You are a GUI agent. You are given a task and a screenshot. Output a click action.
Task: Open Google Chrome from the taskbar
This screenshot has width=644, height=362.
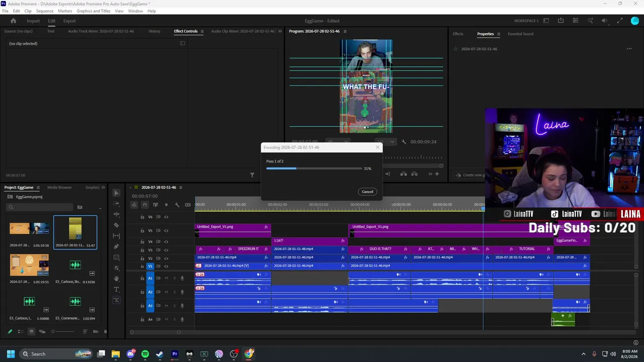coord(249,354)
